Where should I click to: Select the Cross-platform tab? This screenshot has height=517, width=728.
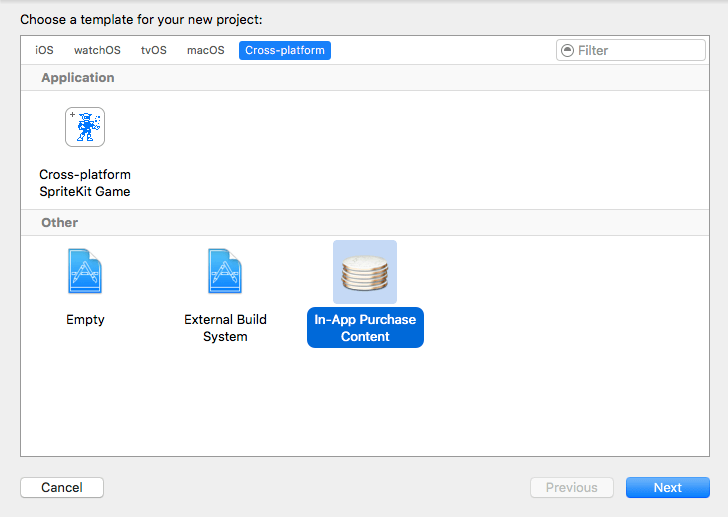click(x=285, y=50)
